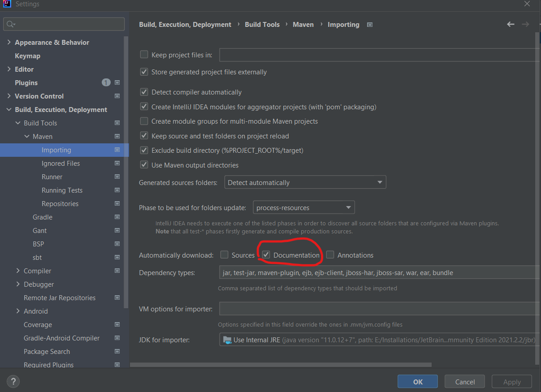541x392 pixels.
Task: Click VM options for importer field
Action: [x=379, y=309]
